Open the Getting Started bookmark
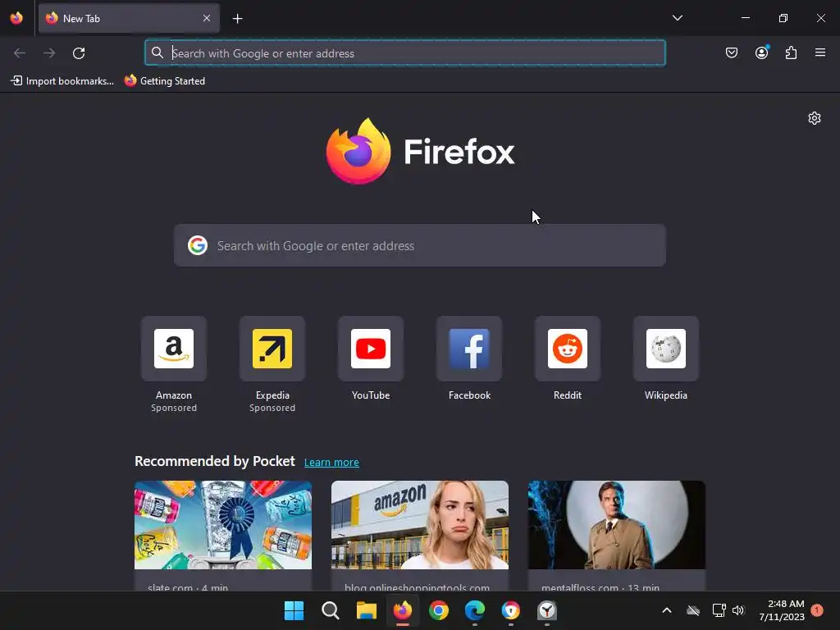The image size is (840, 630). [165, 81]
